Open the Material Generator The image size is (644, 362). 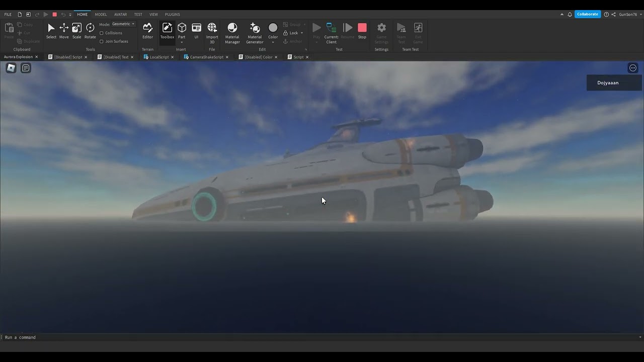(x=255, y=33)
